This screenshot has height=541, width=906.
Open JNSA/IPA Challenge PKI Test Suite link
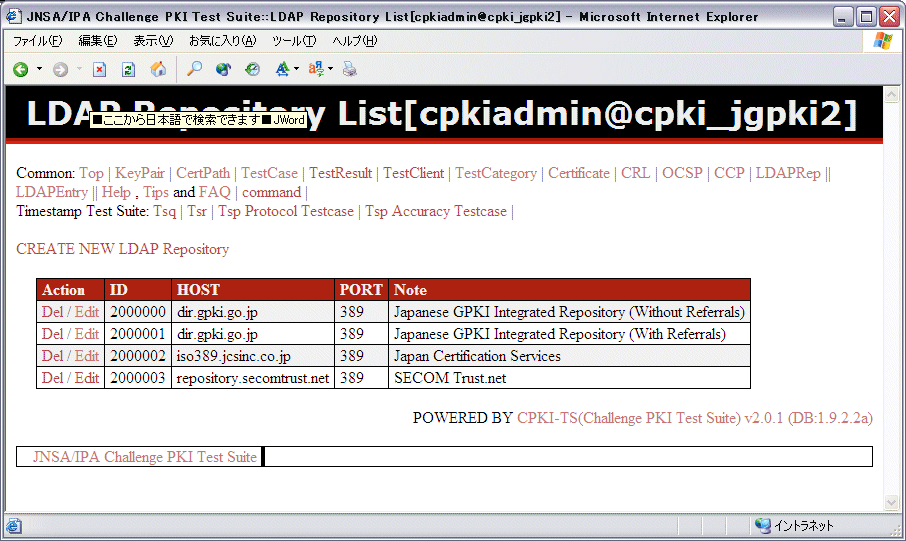pyautogui.click(x=144, y=457)
